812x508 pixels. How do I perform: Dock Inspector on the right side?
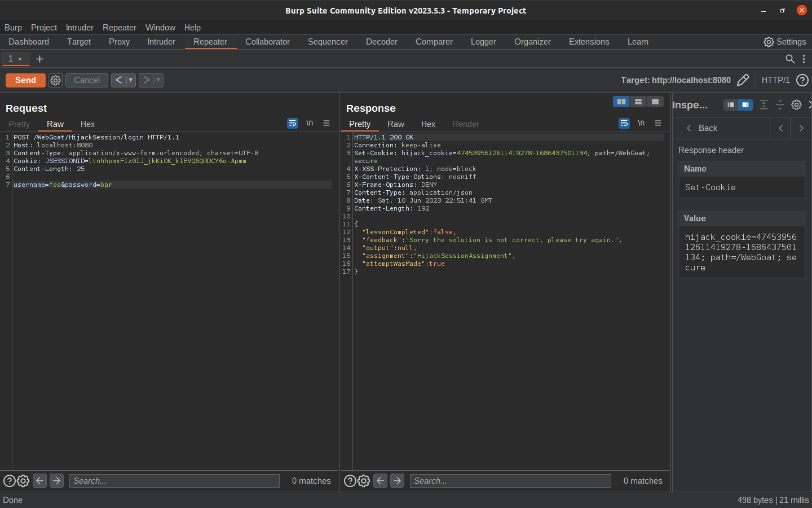click(x=745, y=105)
